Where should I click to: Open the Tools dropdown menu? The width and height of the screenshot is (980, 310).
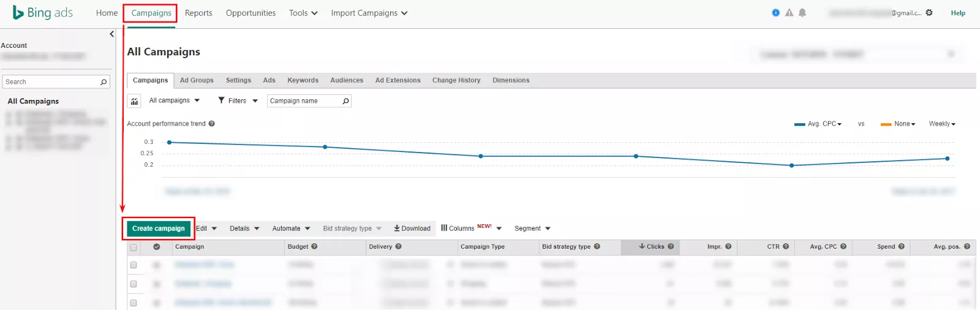point(303,13)
